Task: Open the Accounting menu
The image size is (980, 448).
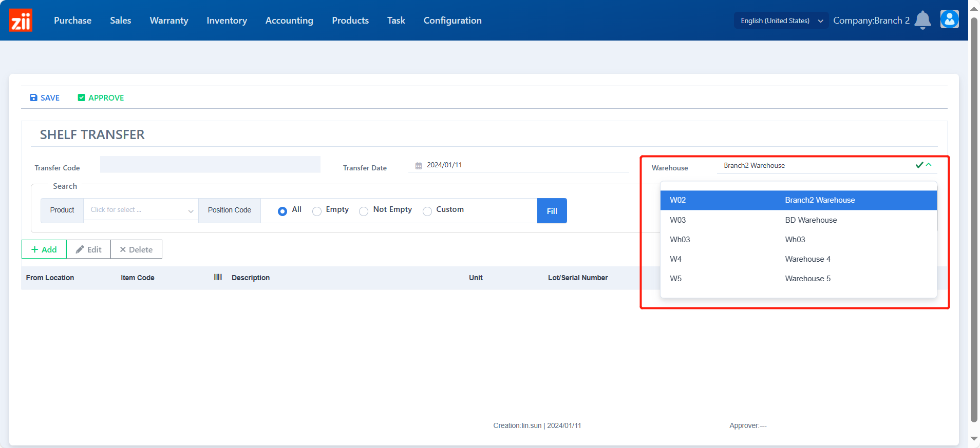Action: (x=289, y=21)
